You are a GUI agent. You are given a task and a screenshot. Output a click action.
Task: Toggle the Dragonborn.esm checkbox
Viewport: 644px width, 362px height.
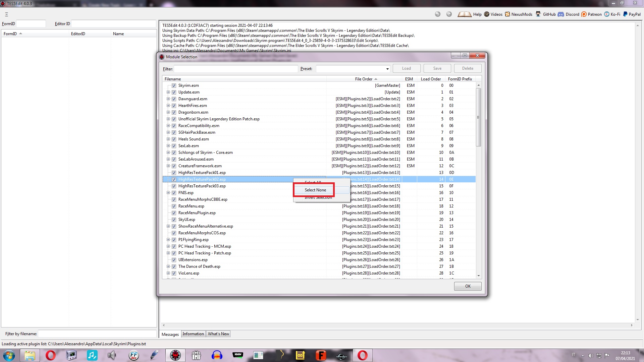[174, 112]
